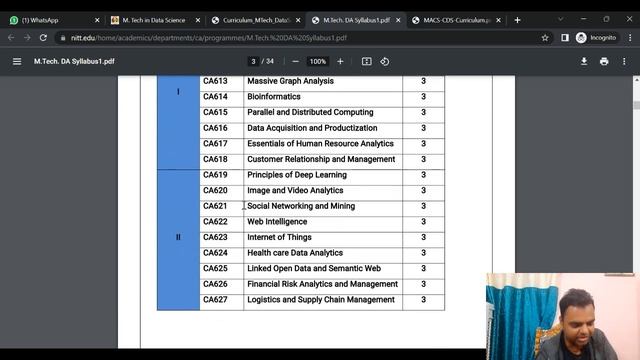Image resolution: width=640 pixels, height=360 pixels.
Task: Click the scrollbar up arrow
Action: (x=636, y=80)
